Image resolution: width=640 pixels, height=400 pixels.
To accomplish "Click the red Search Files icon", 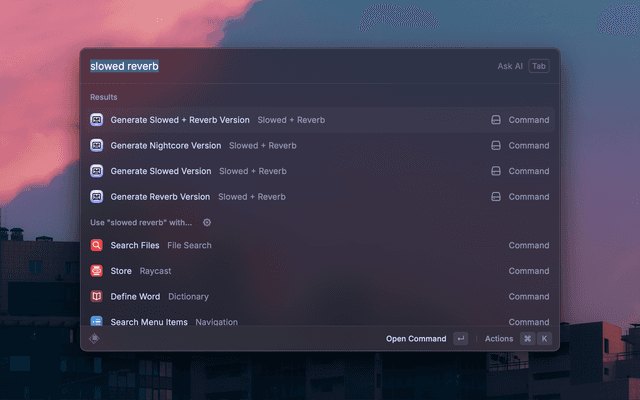I will (x=97, y=245).
